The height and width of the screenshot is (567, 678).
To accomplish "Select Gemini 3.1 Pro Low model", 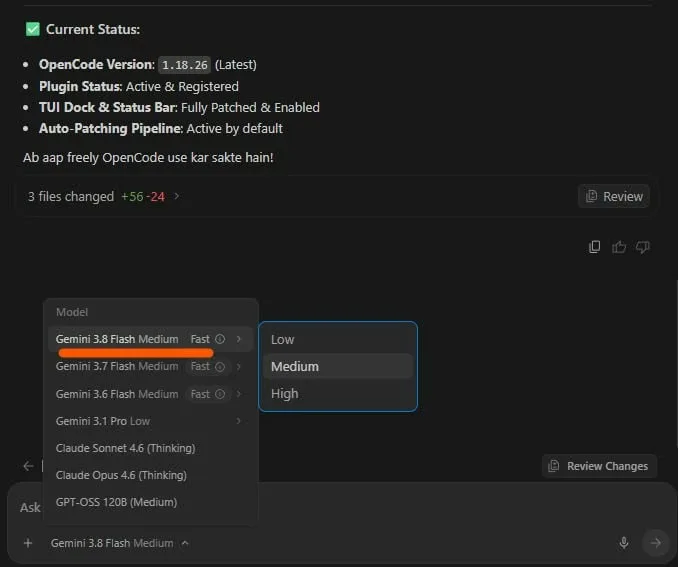I will coord(150,421).
